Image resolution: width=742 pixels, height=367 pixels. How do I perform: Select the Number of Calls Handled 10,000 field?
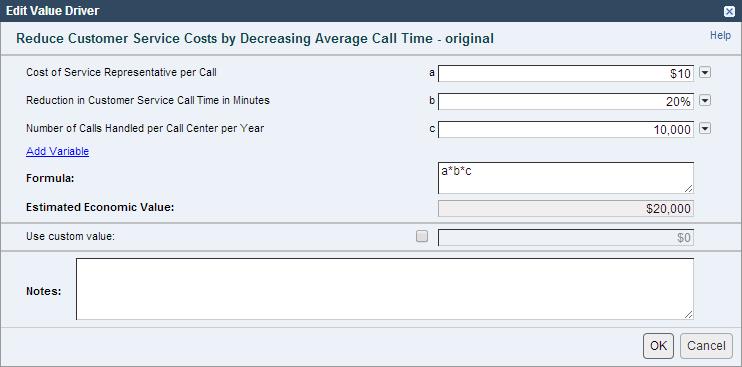[566, 129]
